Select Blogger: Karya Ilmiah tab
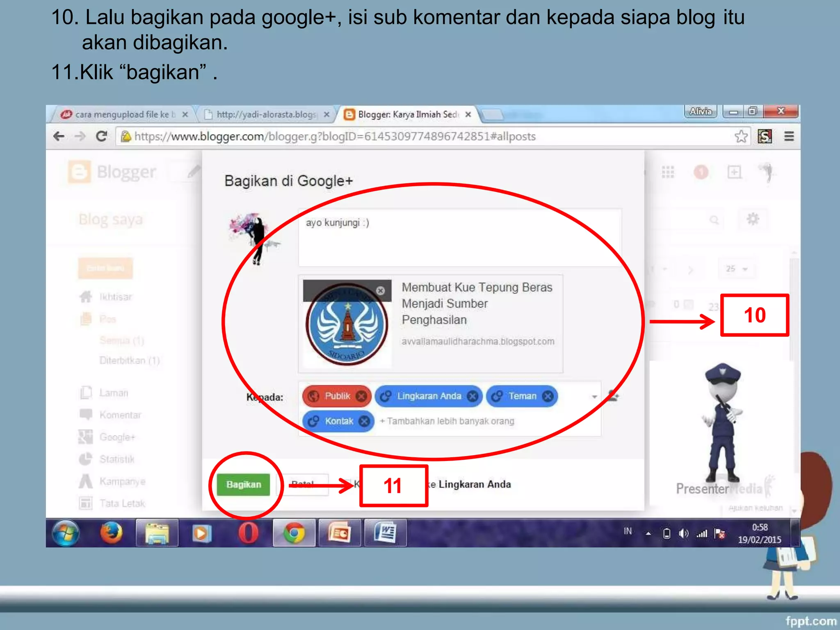The height and width of the screenshot is (630, 840). click(406, 114)
